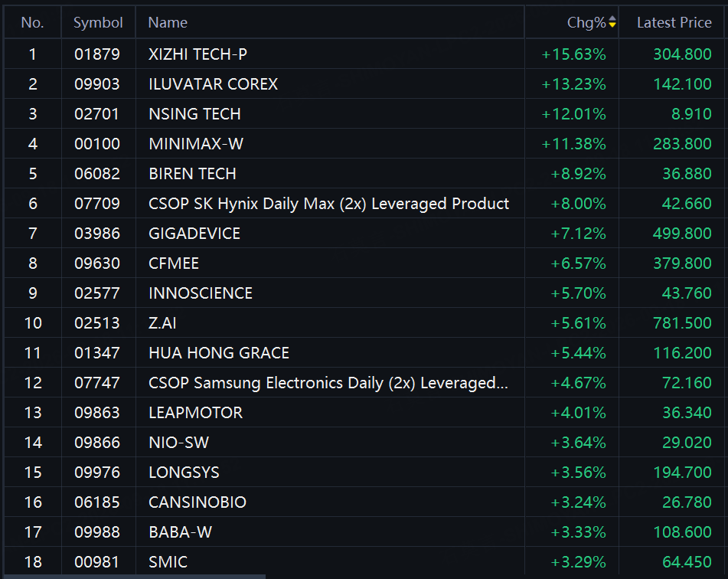Select the GIGADEVICE row
This screenshot has width=728, height=579.
364,234
